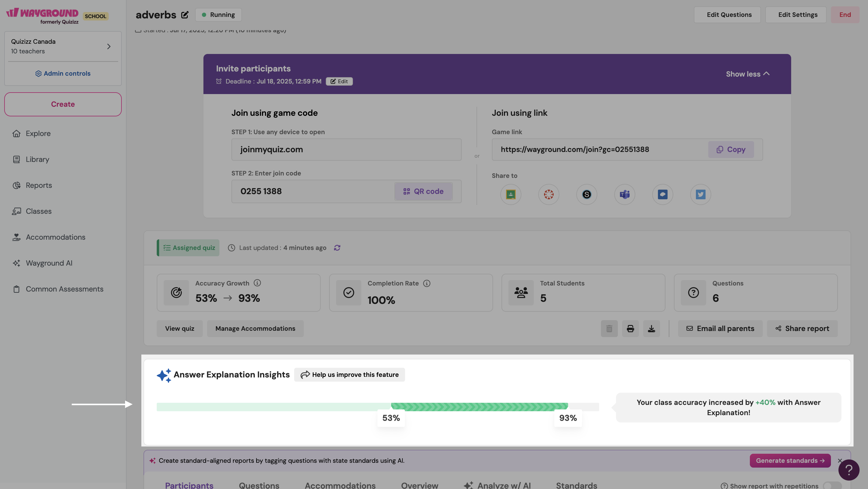Click the Generate standards button

tap(790, 460)
